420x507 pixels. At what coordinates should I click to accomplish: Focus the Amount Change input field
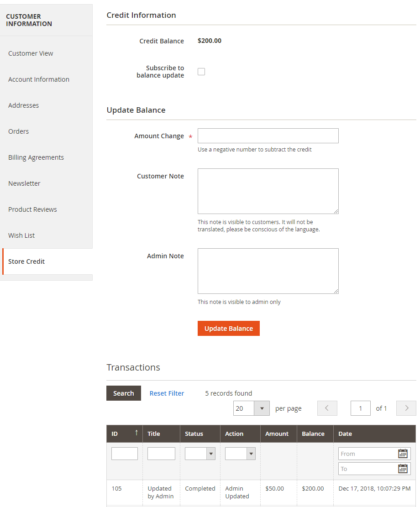coord(268,136)
